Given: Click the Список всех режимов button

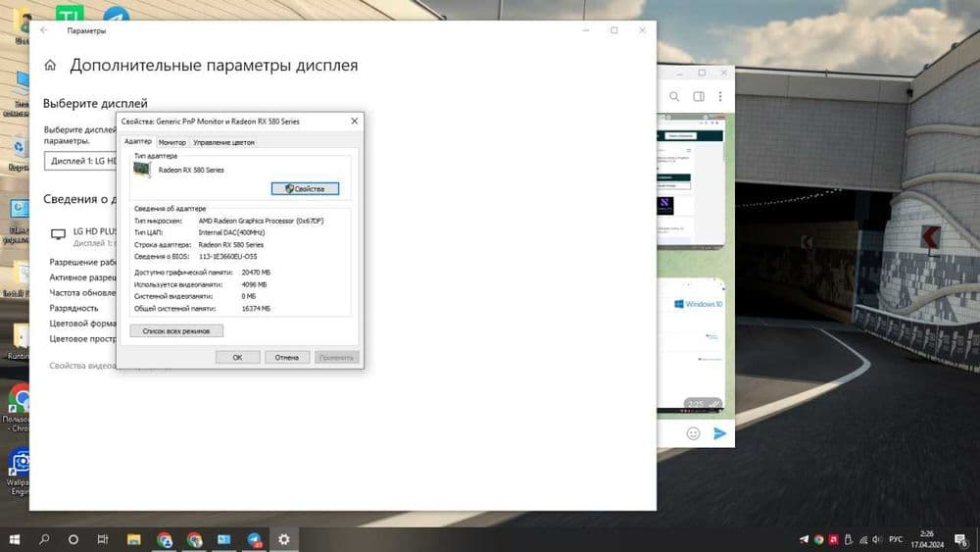Looking at the screenshot, I should (x=176, y=330).
